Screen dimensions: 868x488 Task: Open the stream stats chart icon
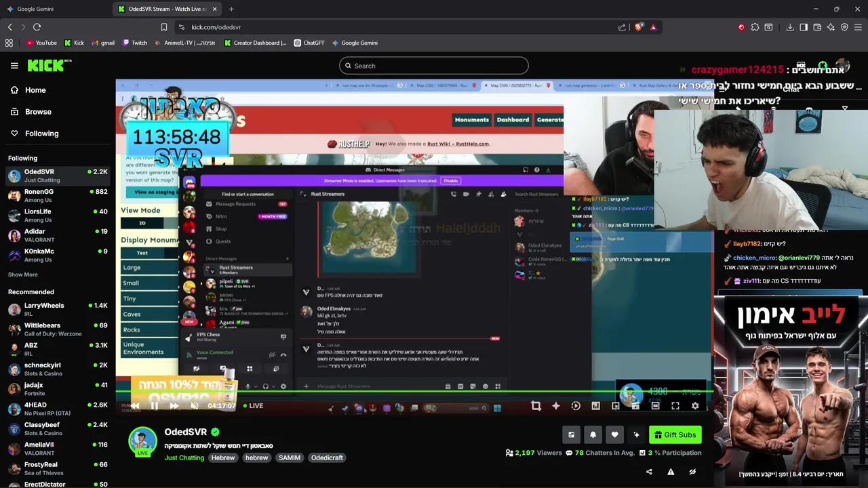point(595,406)
